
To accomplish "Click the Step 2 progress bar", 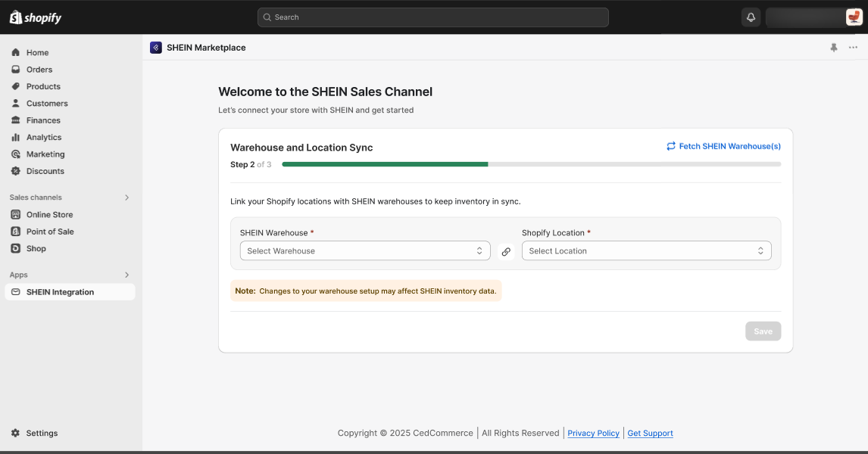I will (x=532, y=164).
